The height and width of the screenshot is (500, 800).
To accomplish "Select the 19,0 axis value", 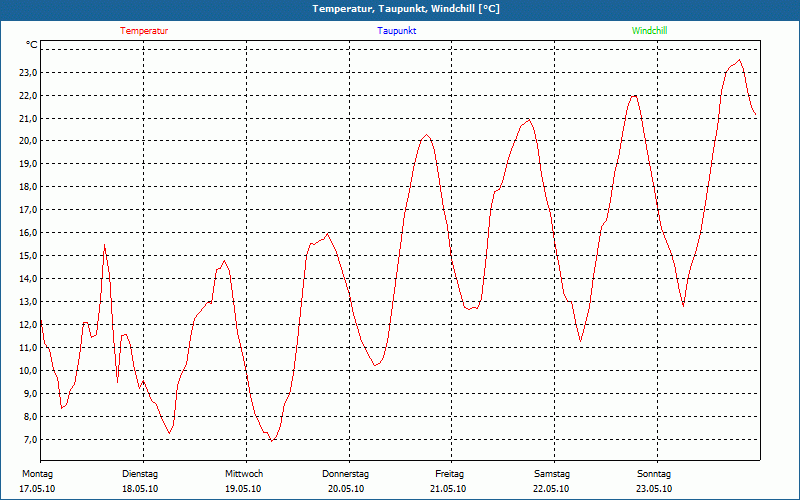I will coord(28,164).
